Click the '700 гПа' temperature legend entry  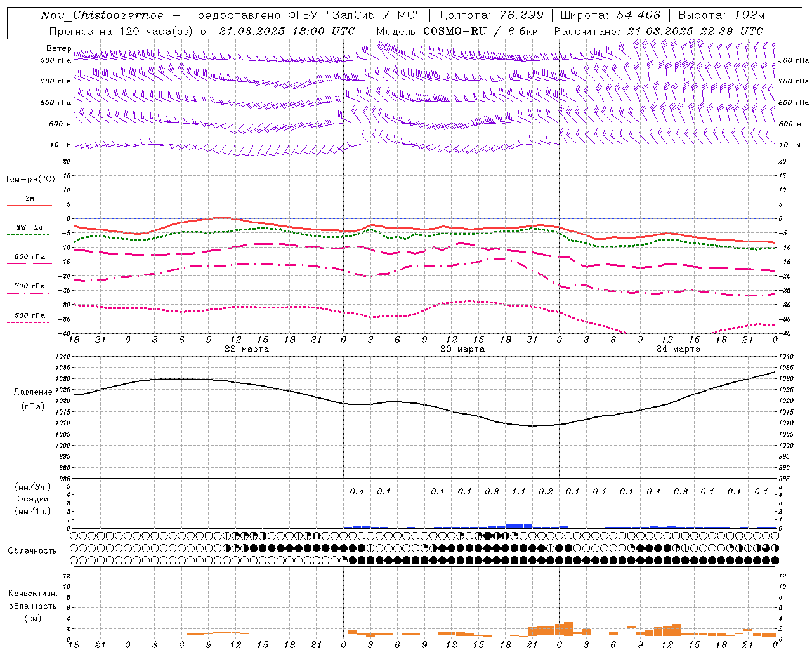pyautogui.click(x=29, y=286)
